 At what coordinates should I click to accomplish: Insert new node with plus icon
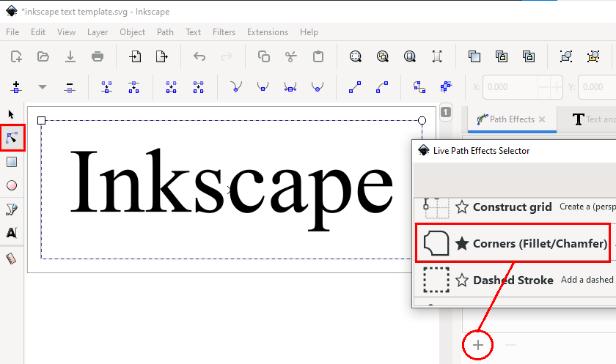(x=16, y=87)
